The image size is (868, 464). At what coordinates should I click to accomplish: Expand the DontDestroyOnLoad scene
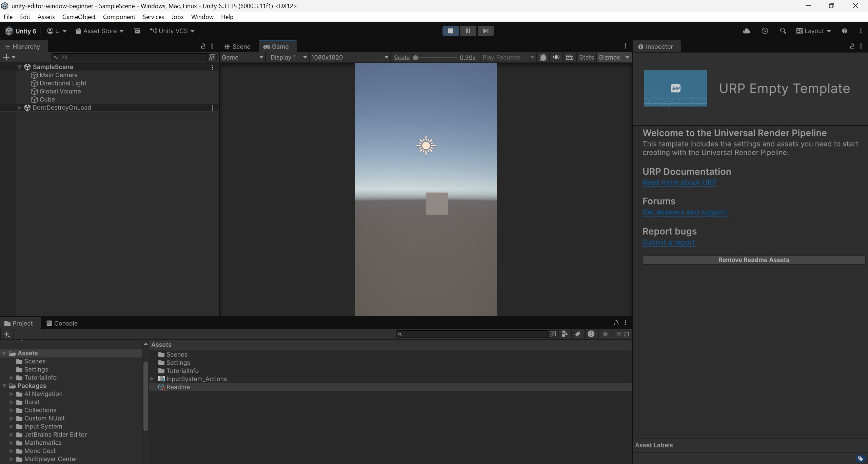19,108
